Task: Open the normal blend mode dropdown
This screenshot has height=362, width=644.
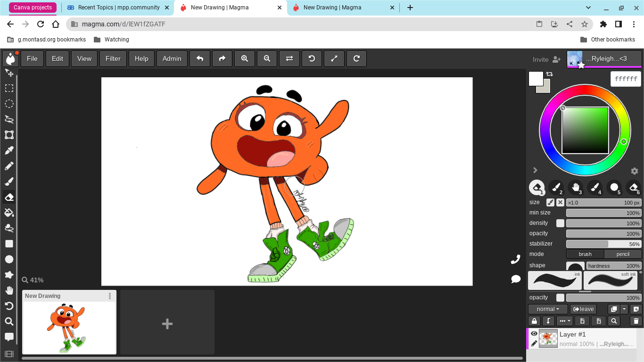Action: point(548,309)
